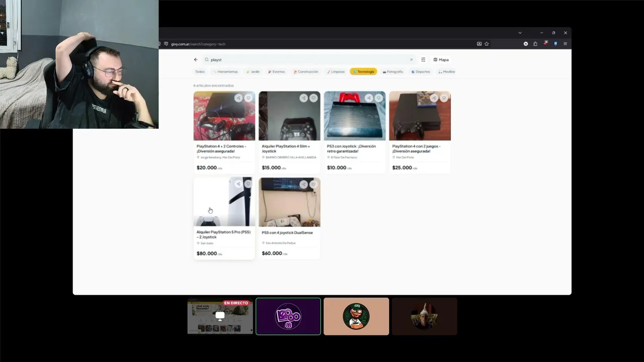
Task: Click the streamer webcam overlay
Action: pyautogui.click(x=79, y=64)
